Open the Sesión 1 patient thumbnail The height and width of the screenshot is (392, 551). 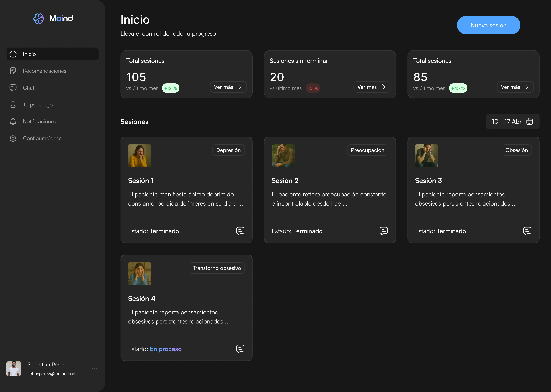[140, 156]
